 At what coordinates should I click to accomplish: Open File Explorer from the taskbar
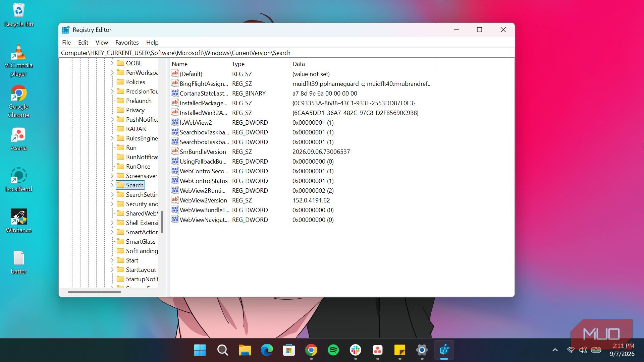(x=245, y=350)
